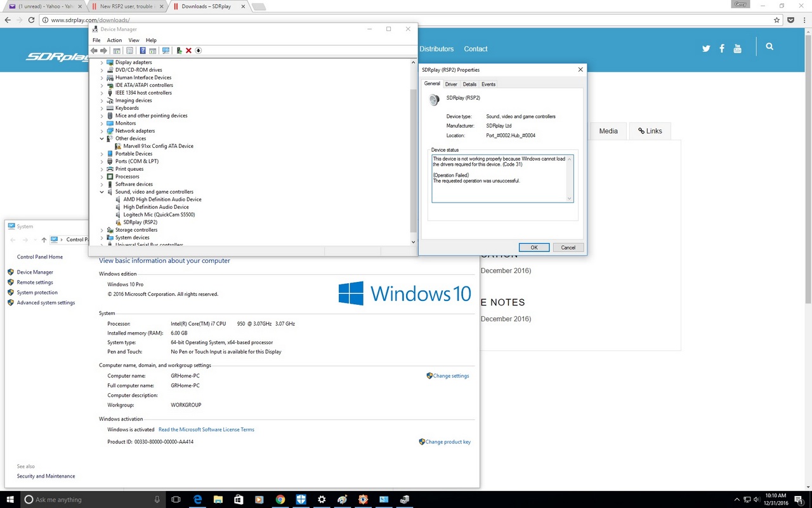The width and height of the screenshot is (812, 508).
Task: Switch to the Driver tab in Properties
Action: tap(451, 84)
